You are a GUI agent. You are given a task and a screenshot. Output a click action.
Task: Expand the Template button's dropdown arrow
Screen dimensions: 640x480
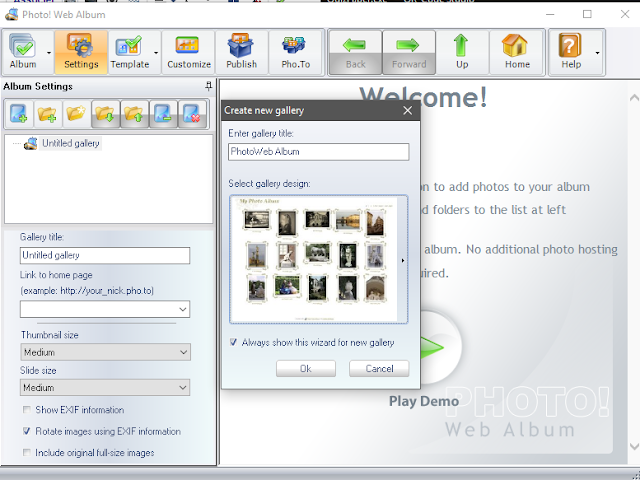[x=156, y=53]
